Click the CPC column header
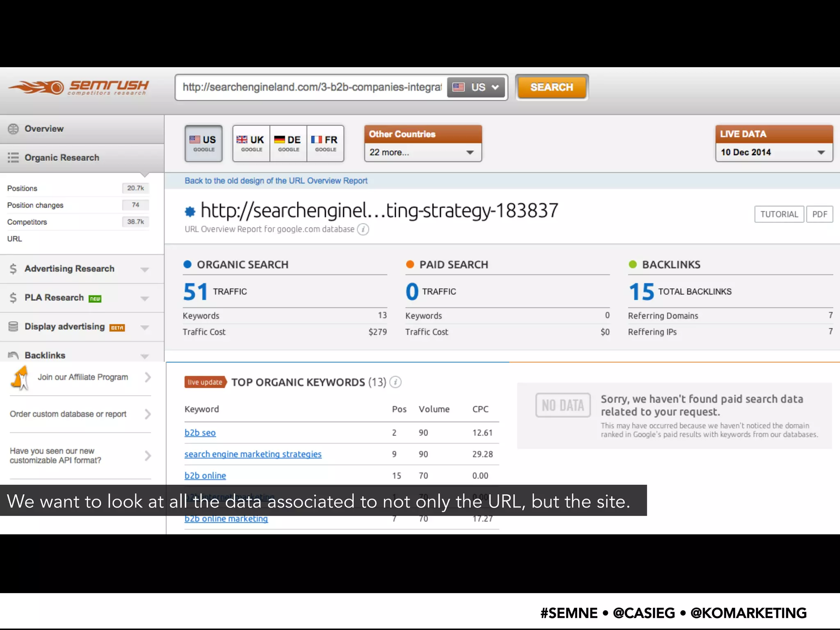 click(x=480, y=409)
